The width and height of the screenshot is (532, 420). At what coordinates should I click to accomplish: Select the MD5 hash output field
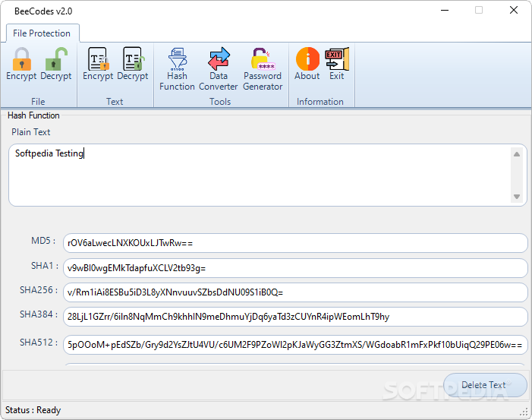(295, 243)
